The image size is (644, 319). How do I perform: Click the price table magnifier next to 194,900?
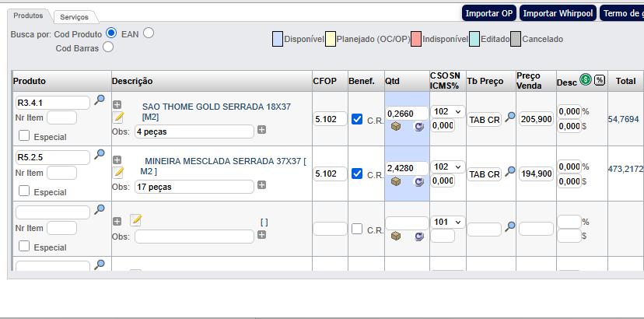[510, 171]
